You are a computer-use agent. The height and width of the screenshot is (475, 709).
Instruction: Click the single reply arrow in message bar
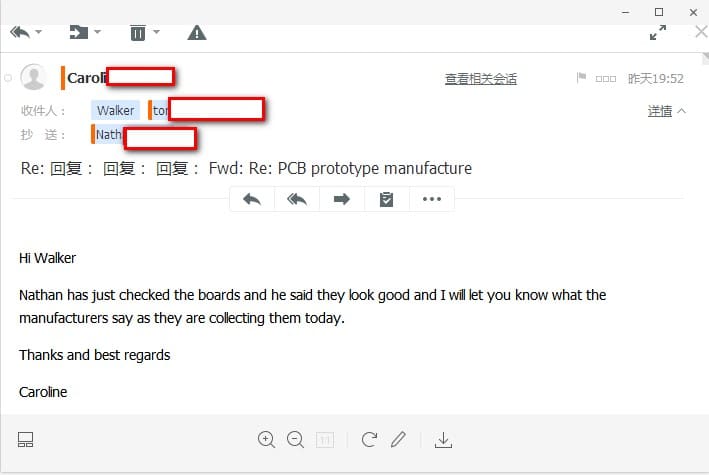(252, 199)
